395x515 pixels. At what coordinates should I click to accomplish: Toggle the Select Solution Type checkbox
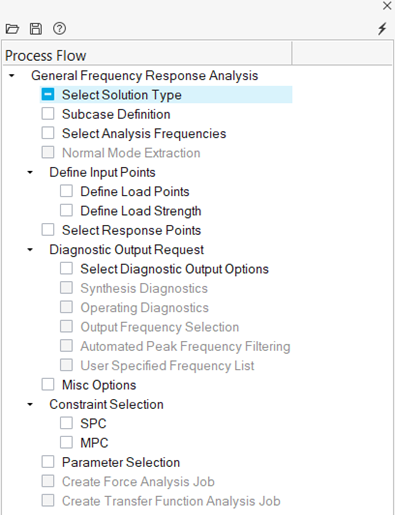(48, 95)
